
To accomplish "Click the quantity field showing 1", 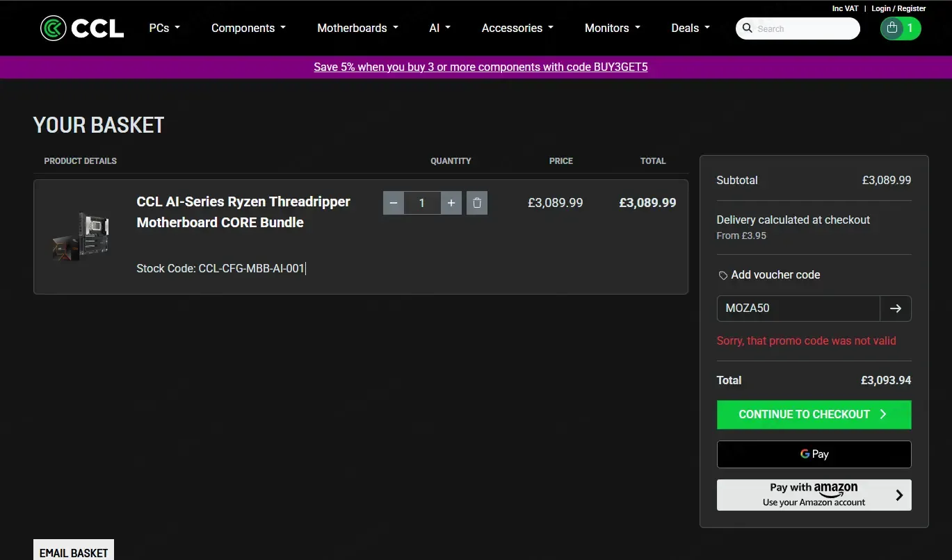I will (x=422, y=203).
